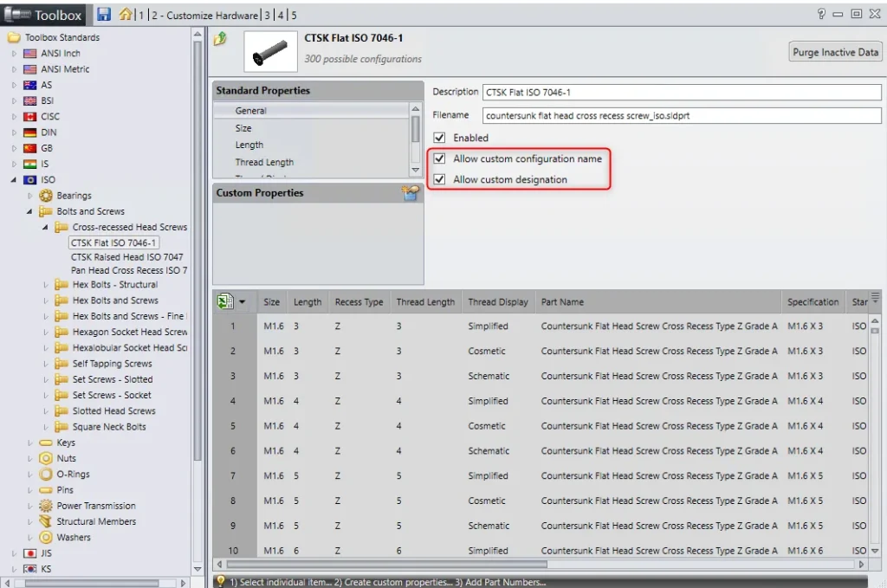Click the ISO flag icon
887x588 pixels.
click(30, 180)
